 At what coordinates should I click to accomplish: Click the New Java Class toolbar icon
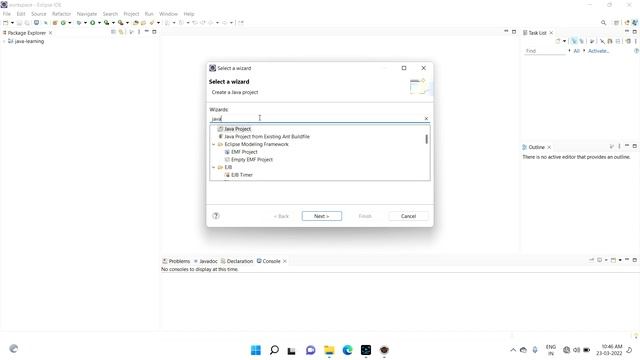pyautogui.click(x=63, y=23)
